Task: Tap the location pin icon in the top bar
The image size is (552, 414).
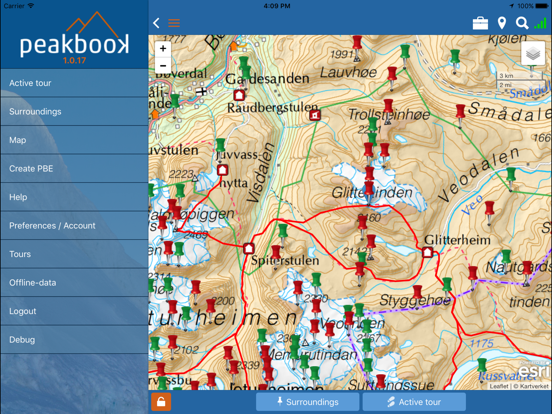Action: point(502,23)
